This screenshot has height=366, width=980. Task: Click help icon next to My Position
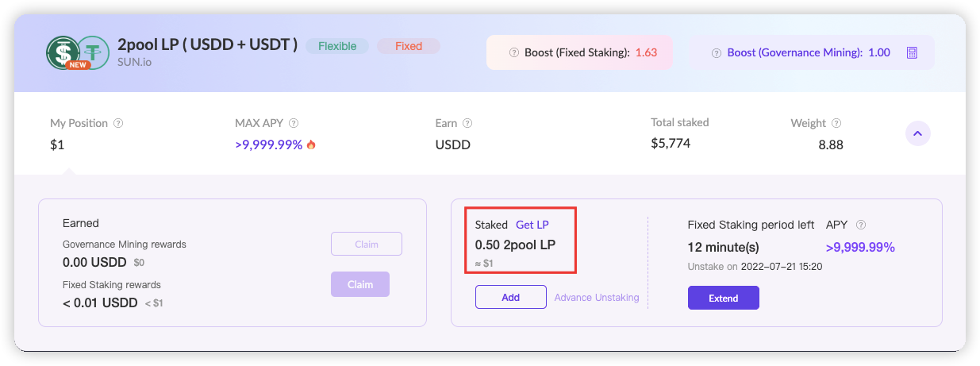118,123
